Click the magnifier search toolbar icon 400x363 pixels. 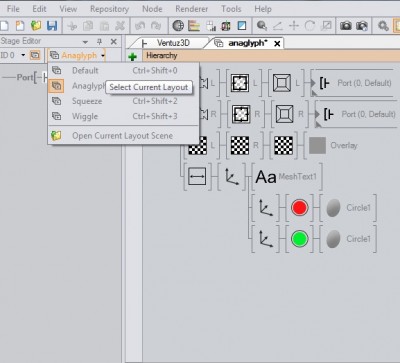262,26
